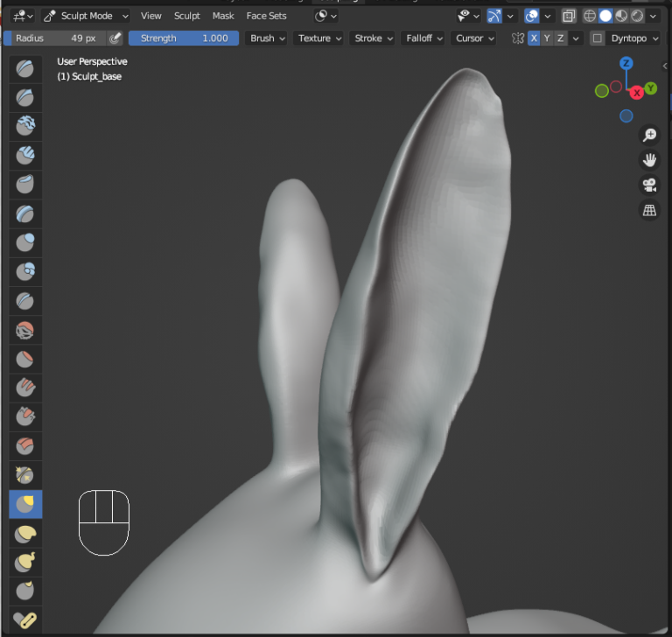
Task: Click the Strength slider
Action: [184, 38]
